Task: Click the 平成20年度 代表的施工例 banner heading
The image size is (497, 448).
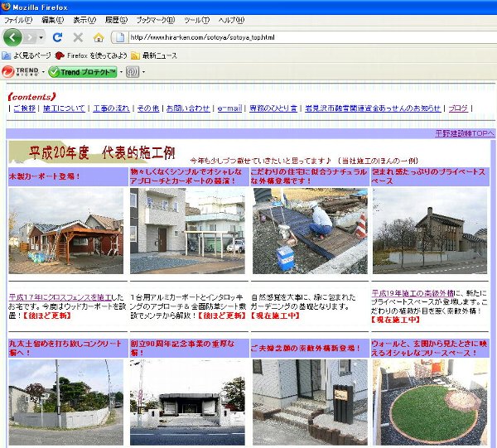Action: 102,153
